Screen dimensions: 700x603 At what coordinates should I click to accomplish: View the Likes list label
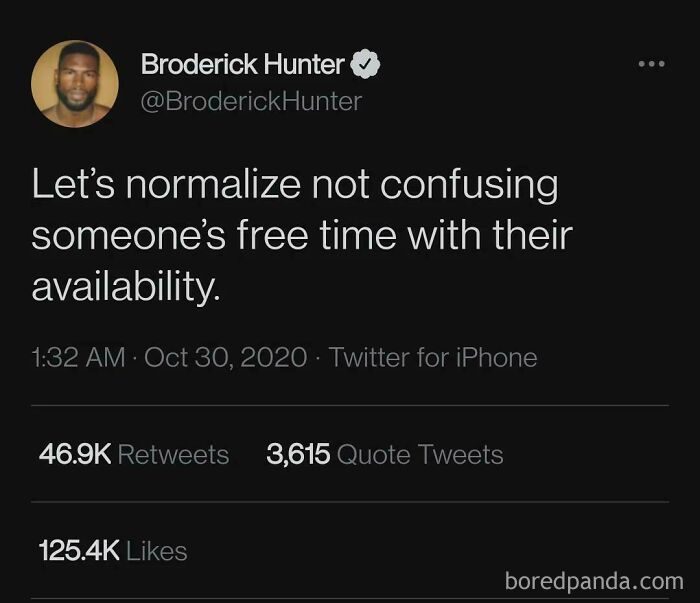click(x=157, y=550)
